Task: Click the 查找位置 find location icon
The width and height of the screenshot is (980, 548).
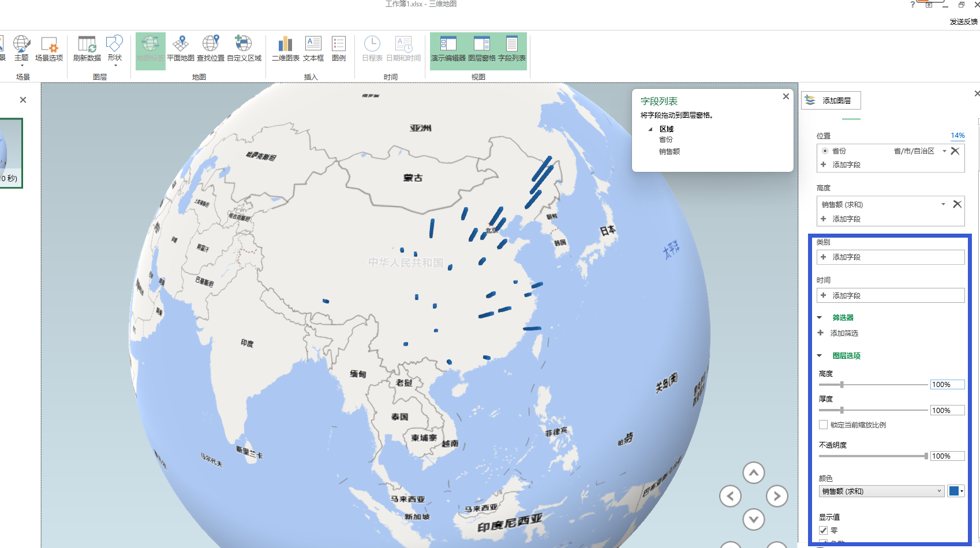Action: tap(211, 44)
